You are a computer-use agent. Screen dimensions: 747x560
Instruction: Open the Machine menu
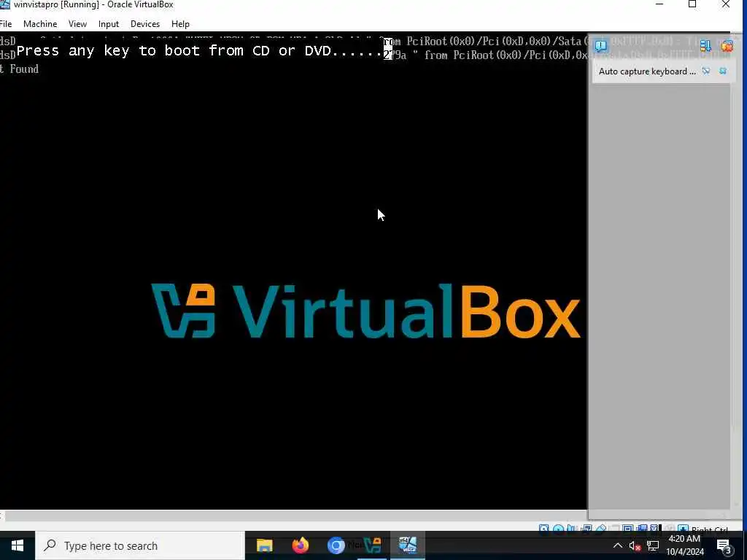(x=40, y=24)
